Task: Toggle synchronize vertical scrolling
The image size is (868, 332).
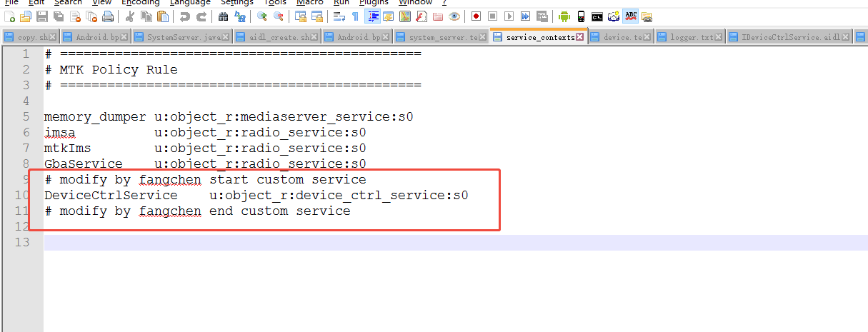Action: click(300, 16)
